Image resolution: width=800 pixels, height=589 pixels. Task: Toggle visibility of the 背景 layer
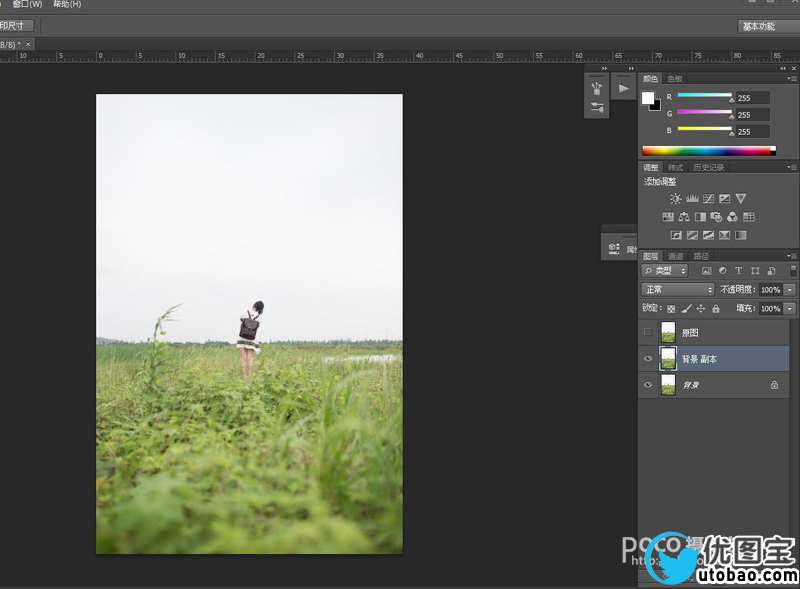tap(648, 385)
